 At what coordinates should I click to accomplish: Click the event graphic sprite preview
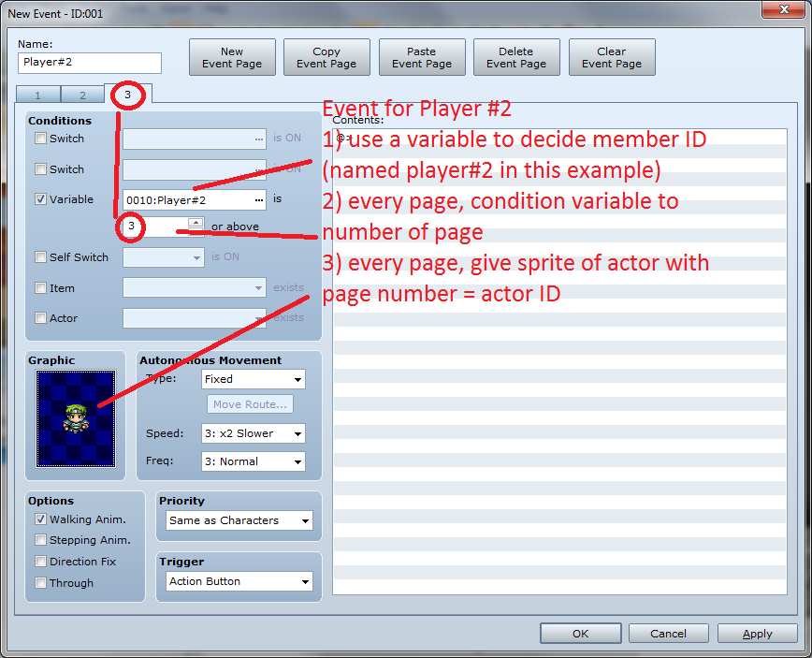click(x=76, y=418)
